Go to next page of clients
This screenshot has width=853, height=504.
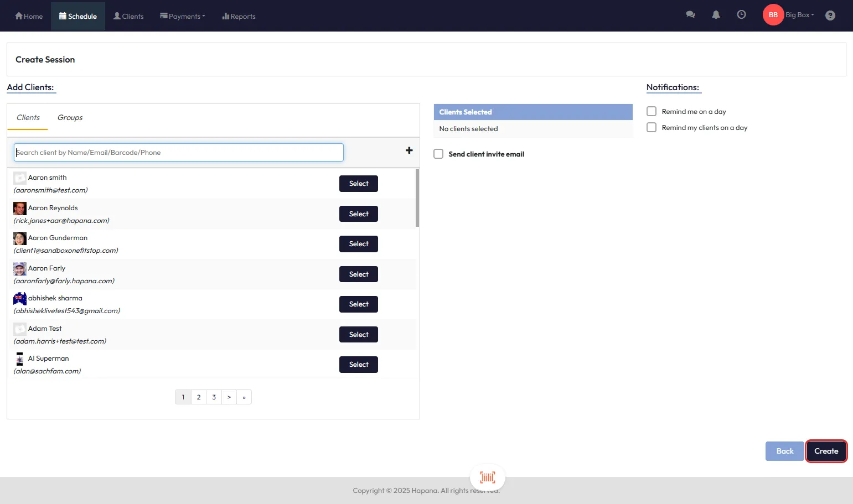(x=229, y=397)
